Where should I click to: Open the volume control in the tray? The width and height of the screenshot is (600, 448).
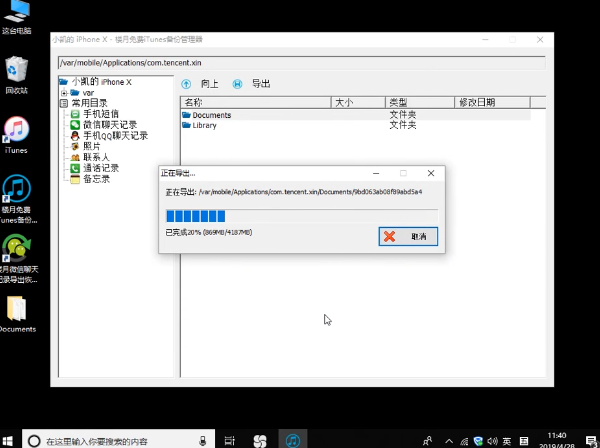(x=492, y=441)
